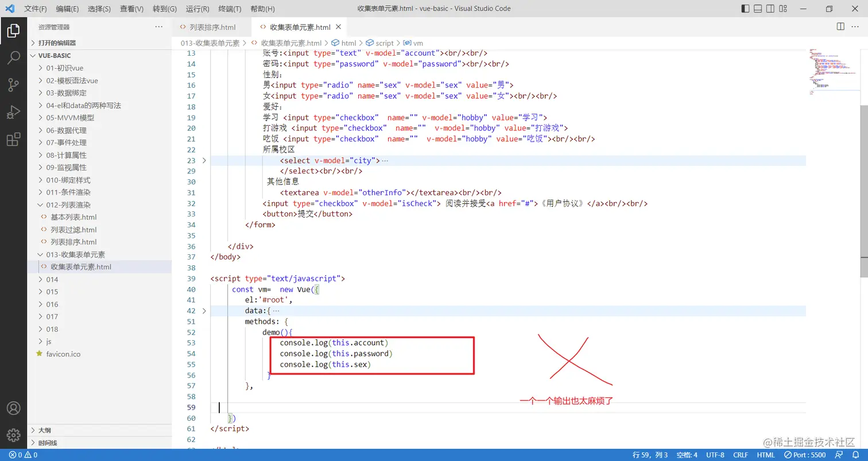Collapse the 012-列表渲染 folder
The width and height of the screenshot is (868, 461).
click(99, 205)
